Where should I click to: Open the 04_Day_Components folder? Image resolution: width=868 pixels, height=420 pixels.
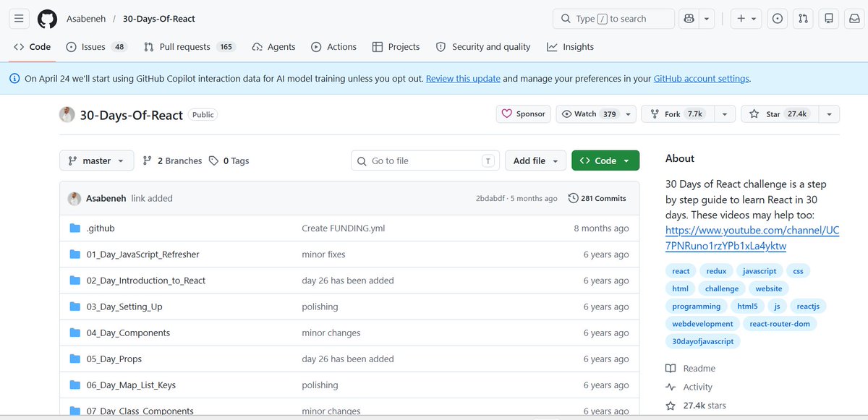point(128,333)
